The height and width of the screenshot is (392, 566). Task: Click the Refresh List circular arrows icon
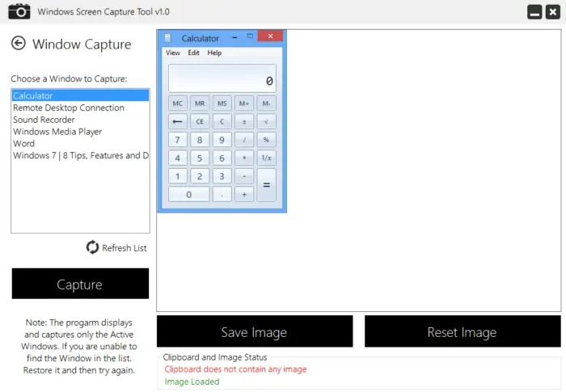92,247
